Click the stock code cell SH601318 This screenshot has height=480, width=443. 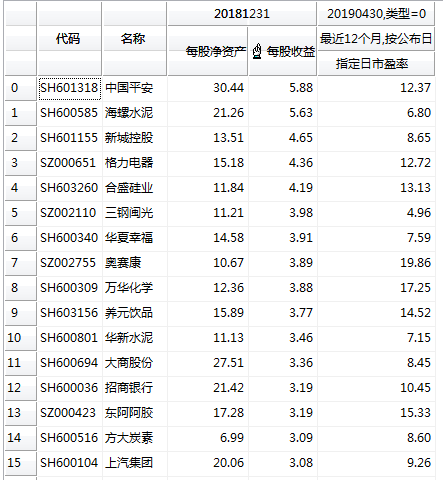[x=69, y=88]
